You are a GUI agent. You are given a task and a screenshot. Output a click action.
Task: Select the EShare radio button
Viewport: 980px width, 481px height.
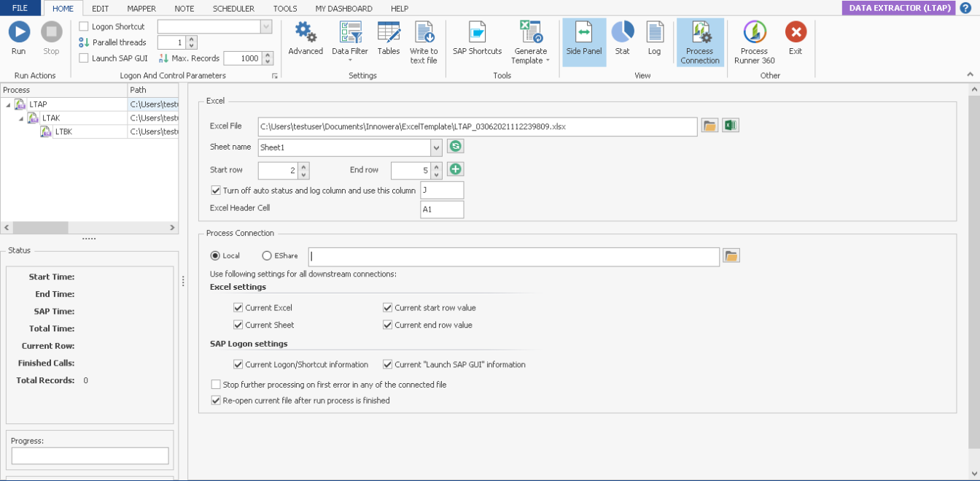pyautogui.click(x=267, y=256)
